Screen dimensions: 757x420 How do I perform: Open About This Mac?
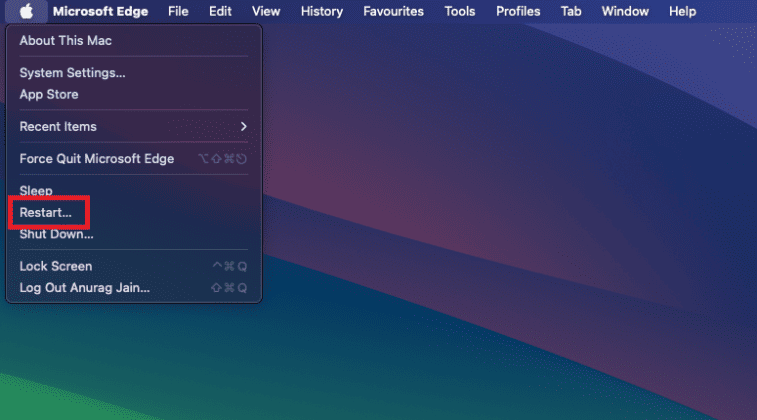(66, 41)
